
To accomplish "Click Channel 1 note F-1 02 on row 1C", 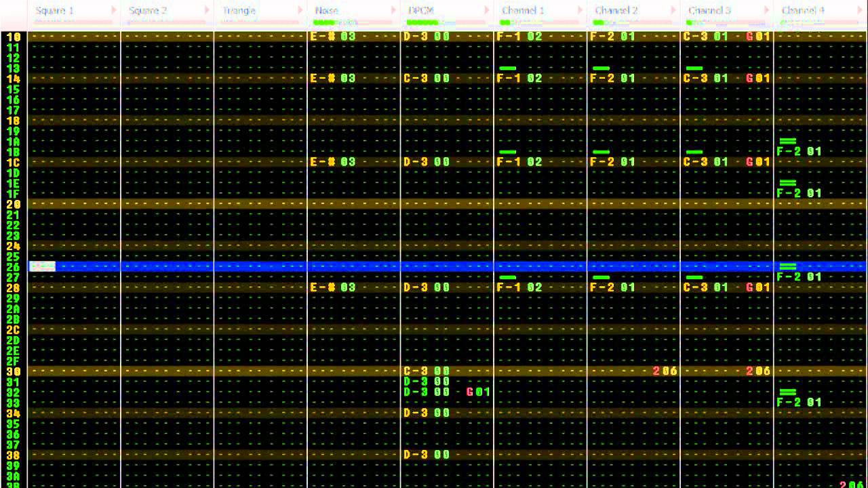I will coord(519,162).
